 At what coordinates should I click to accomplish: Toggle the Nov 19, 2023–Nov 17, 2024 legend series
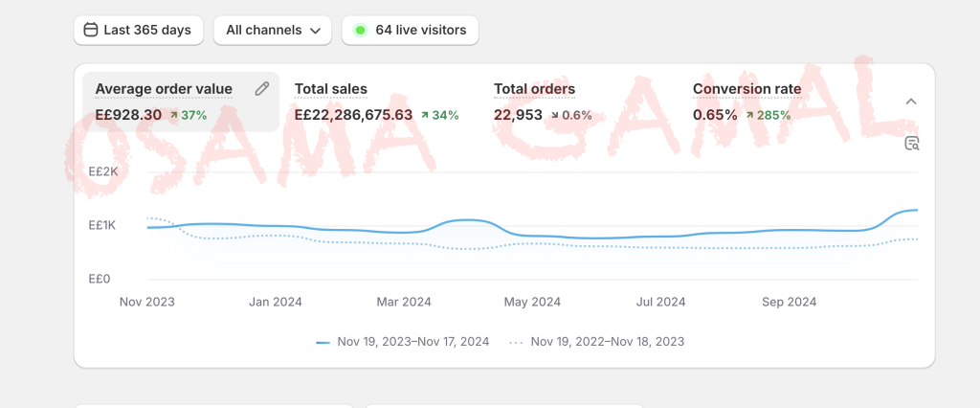[x=403, y=342]
